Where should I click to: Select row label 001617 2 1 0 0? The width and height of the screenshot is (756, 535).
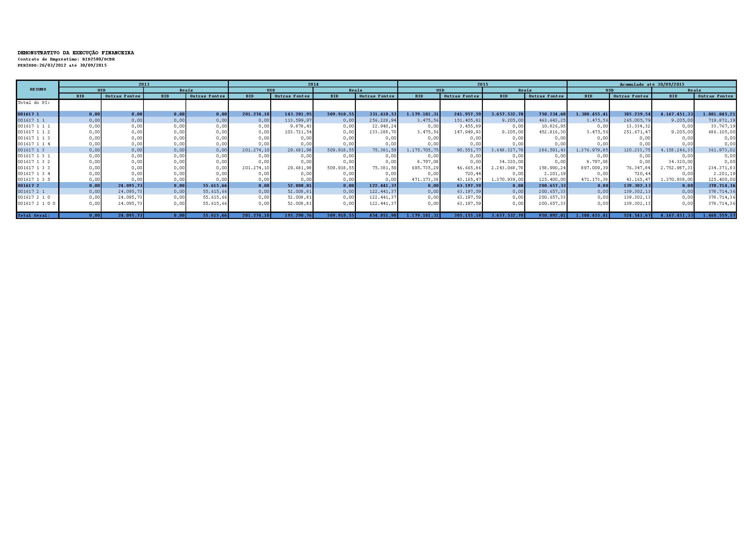click(37, 203)
